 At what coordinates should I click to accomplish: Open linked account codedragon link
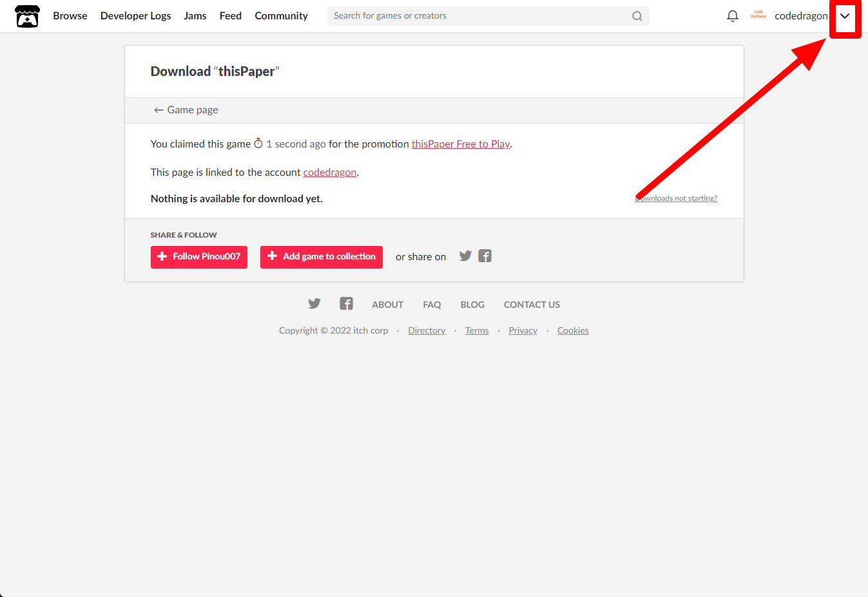point(330,173)
